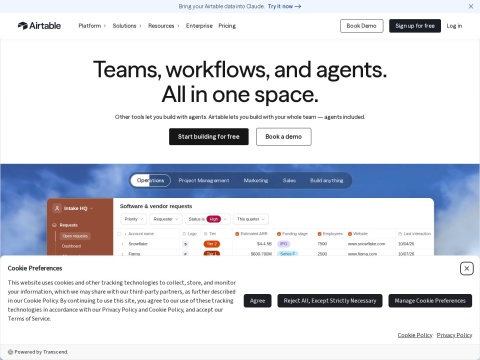Viewport: 480px width, 360px height.
Task: Open the Privacy Policy link
Action: 454,335
